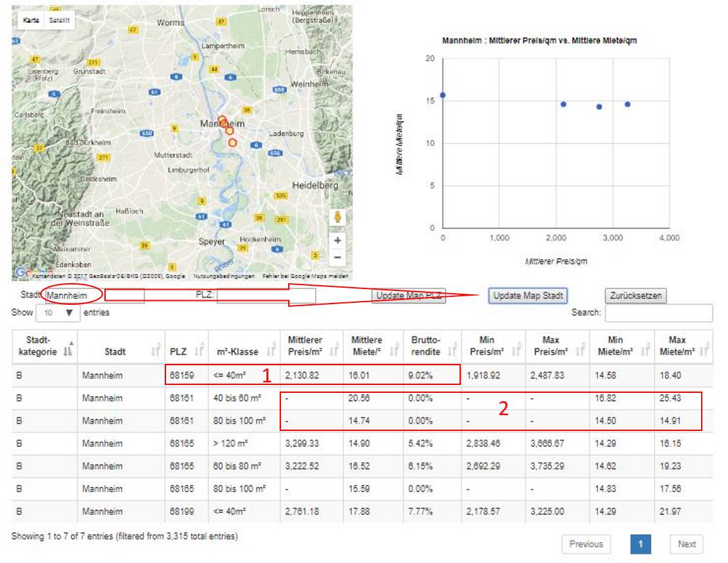
Task: Click inside the Stadt input showing Mannheim
Action: (74, 296)
